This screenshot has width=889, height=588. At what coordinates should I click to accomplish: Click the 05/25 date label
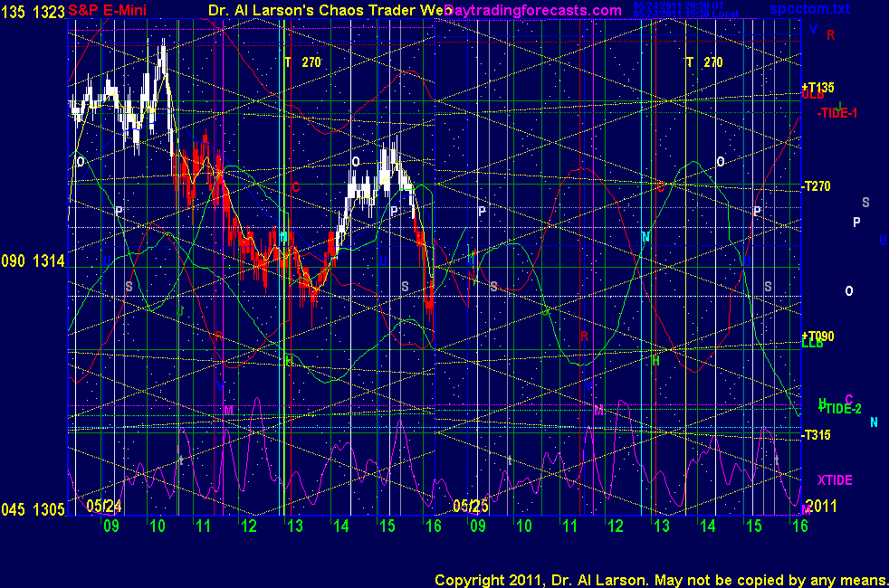click(x=471, y=506)
